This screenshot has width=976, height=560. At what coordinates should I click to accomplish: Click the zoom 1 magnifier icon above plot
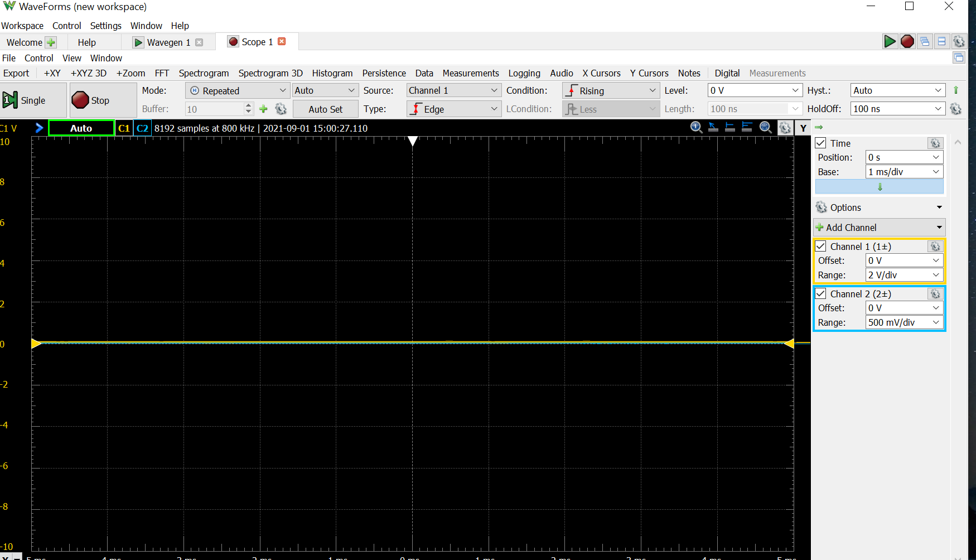(x=697, y=128)
